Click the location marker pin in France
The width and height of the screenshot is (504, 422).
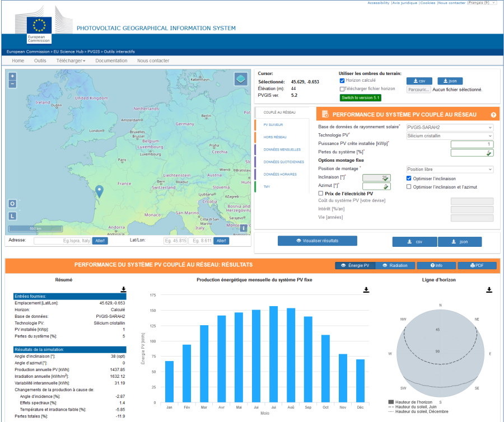99,191
